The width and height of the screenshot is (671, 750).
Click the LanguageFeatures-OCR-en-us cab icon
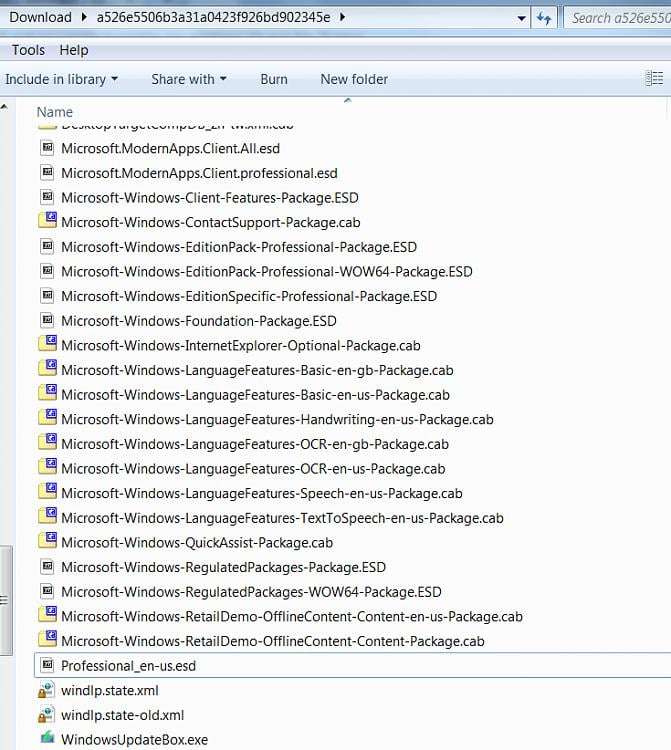coord(47,467)
